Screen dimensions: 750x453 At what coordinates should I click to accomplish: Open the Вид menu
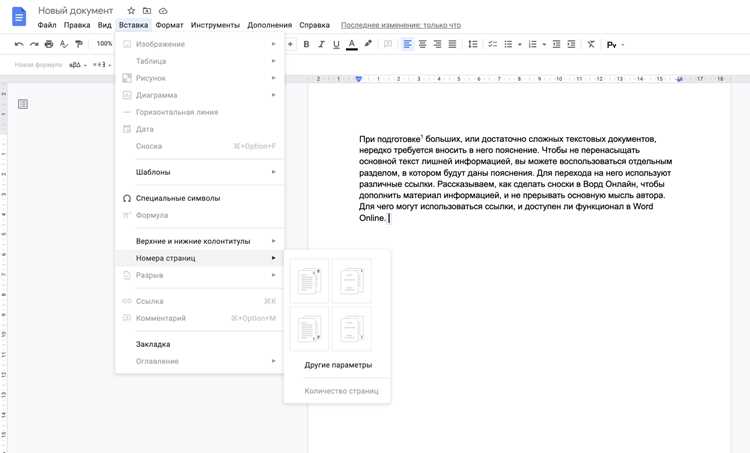tap(104, 25)
